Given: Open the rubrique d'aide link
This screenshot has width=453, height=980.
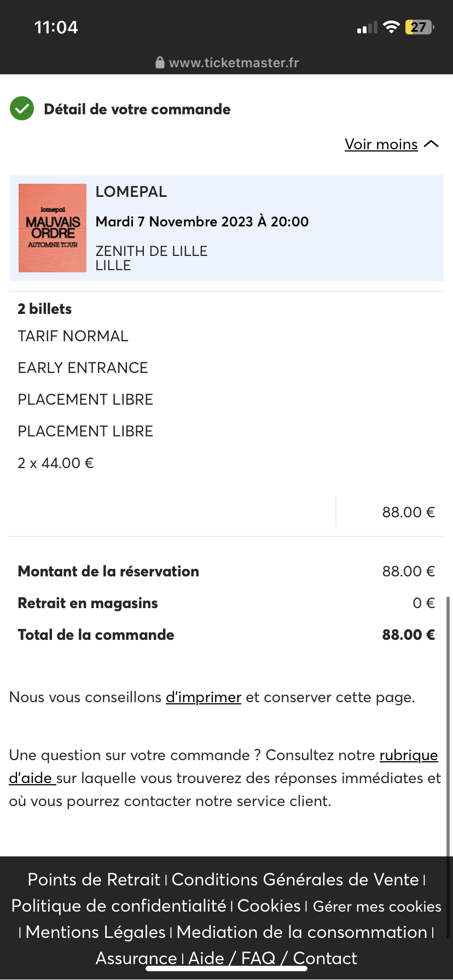Looking at the screenshot, I should point(408,755).
